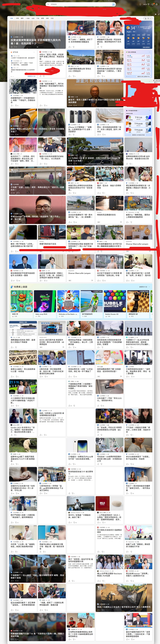The image size is (160, 644).
Task: Switch to the 新聞 tab
Action: [17, 18]
